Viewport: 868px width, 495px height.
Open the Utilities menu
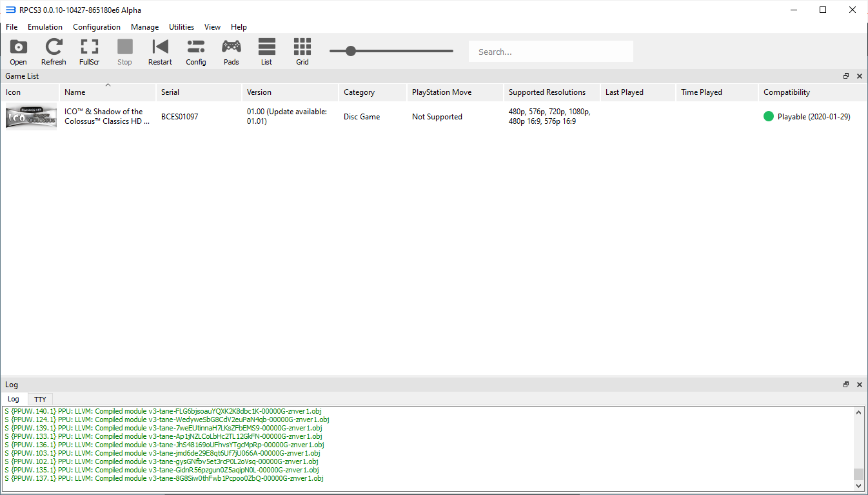click(x=181, y=27)
